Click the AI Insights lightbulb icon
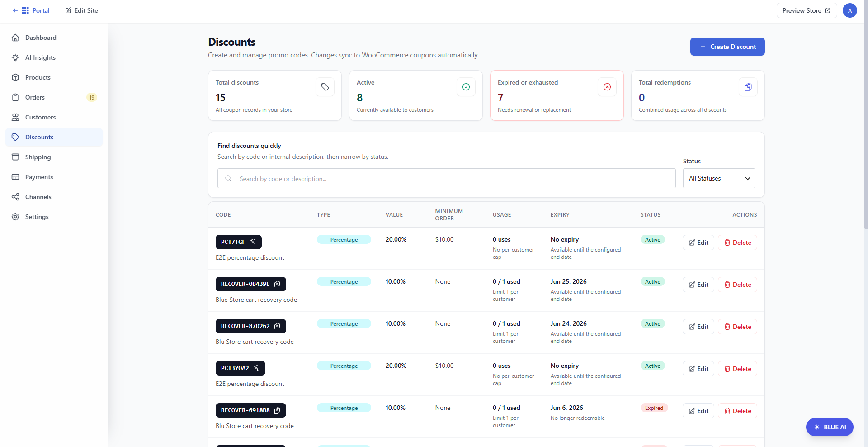 pyautogui.click(x=15, y=57)
